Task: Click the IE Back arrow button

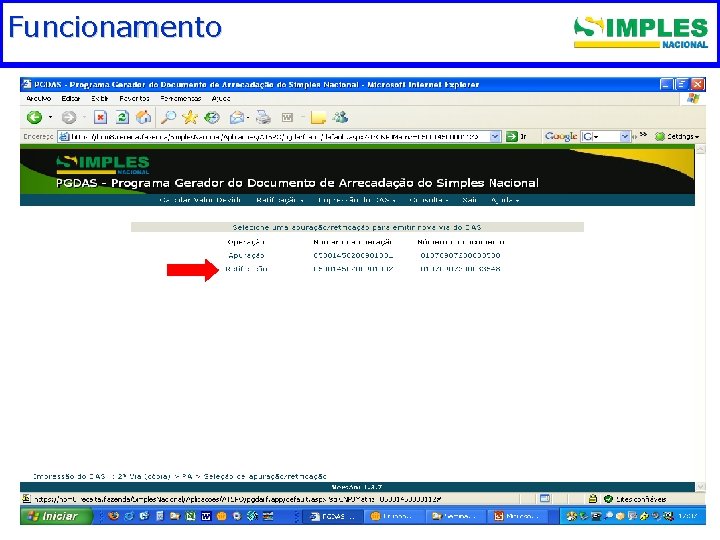Action: pyautogui.click(x=34, y=118)
